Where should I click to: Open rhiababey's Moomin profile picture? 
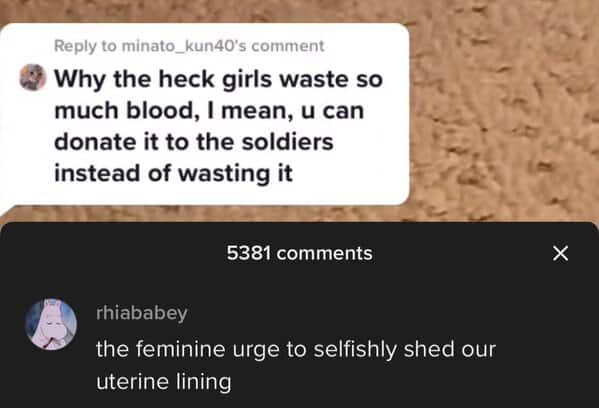tap(51, 324)
